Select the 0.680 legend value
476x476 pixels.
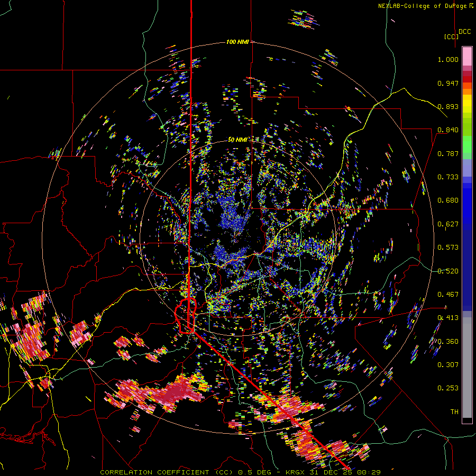[448, 200]
